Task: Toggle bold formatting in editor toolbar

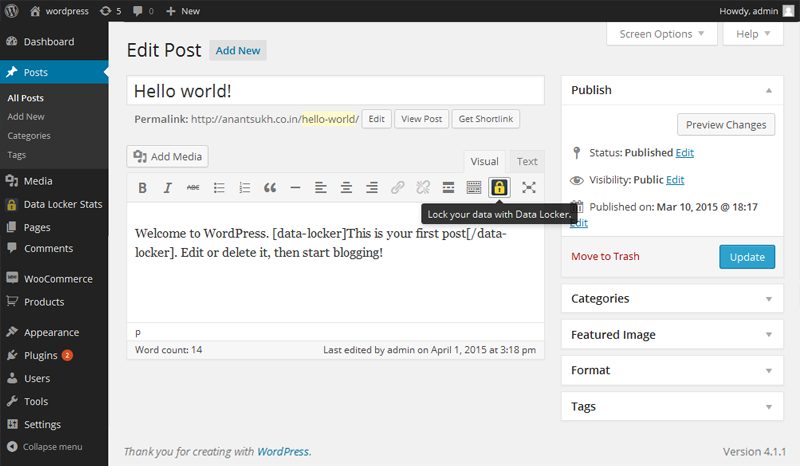Action: 142,188
